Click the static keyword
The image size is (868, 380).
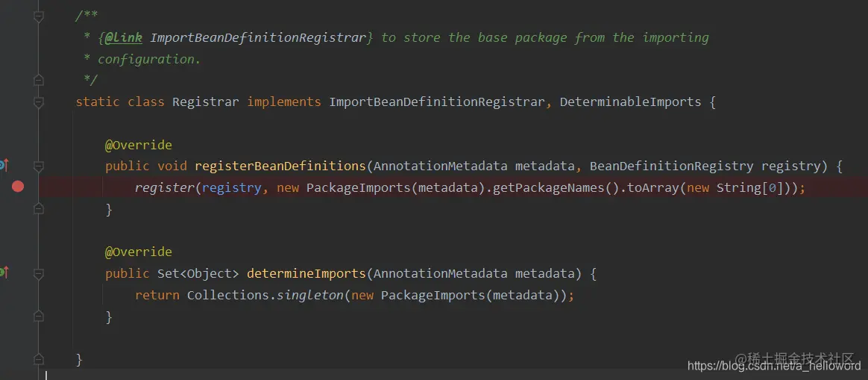98,102
